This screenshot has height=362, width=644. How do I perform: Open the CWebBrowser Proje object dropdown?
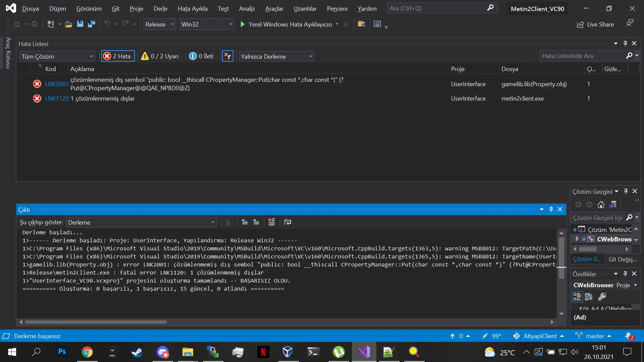(x=605, y=285)
